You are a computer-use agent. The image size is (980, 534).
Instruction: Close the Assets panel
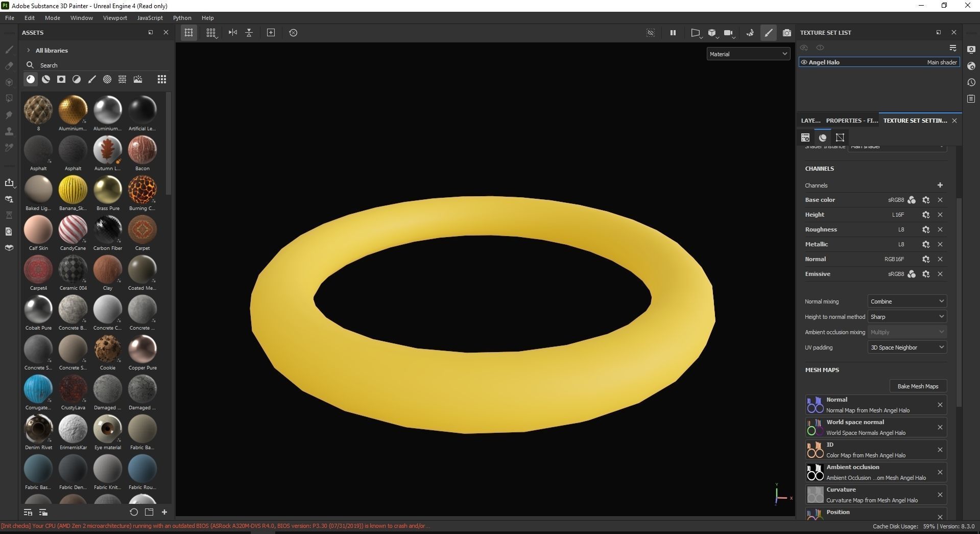click(x=166, y=32)
